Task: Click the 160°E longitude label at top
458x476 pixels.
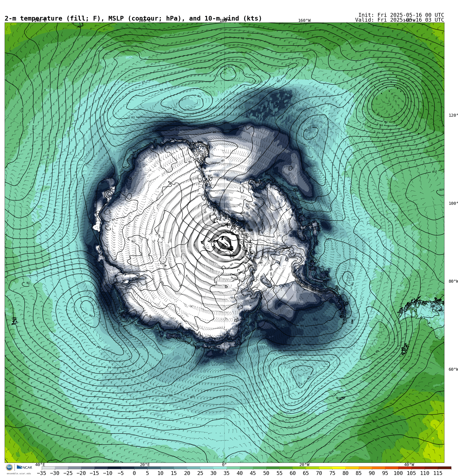Action: [145, 20]
